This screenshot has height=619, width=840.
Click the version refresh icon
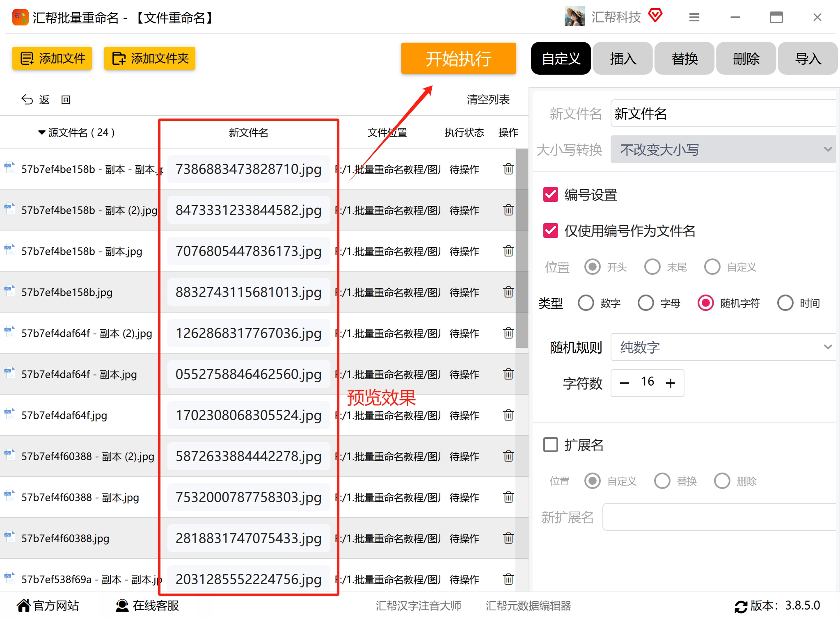[740, 606]
